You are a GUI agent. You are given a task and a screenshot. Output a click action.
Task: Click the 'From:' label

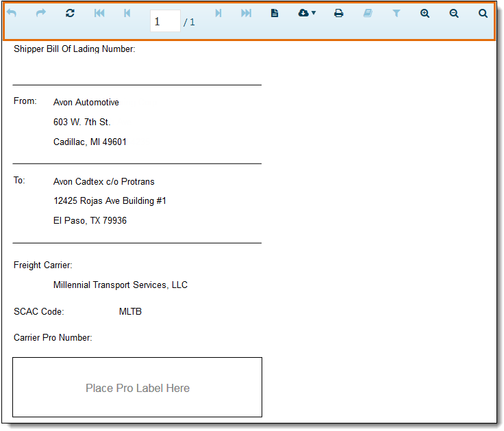coord(25,101)
